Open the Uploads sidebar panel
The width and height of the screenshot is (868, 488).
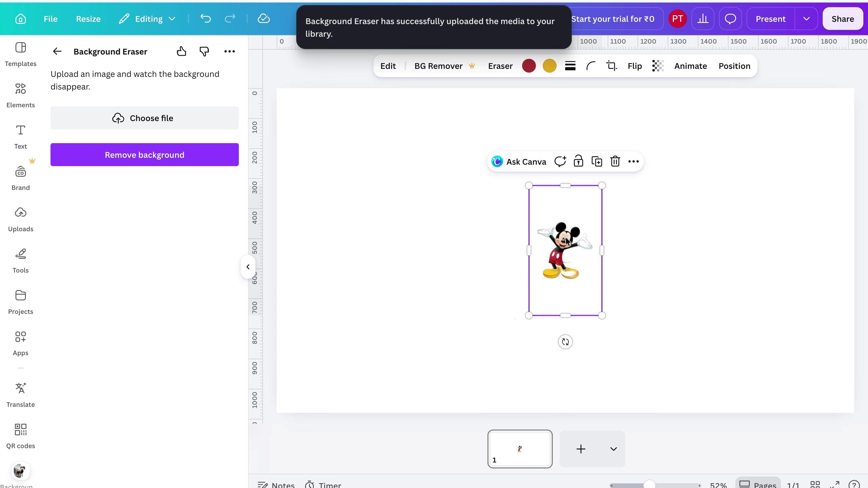point(21,219)
